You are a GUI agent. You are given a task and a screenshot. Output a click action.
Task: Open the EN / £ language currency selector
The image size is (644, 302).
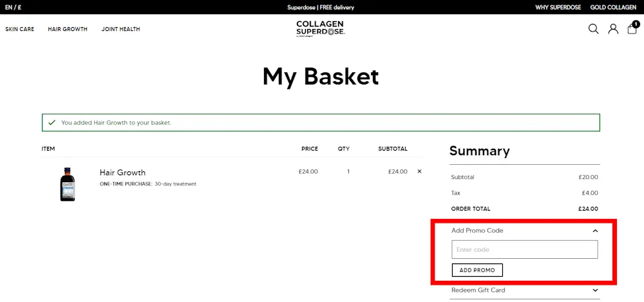(13, 7)
